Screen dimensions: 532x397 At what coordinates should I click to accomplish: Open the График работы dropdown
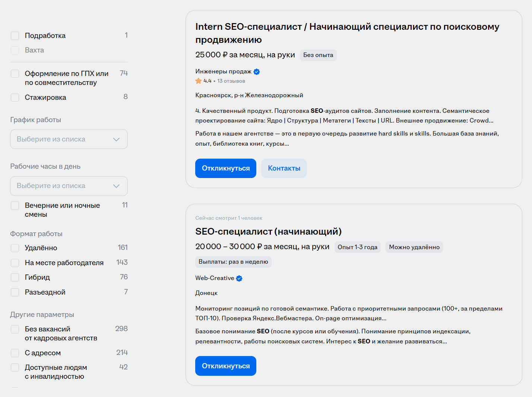click(x=69, y=139)
